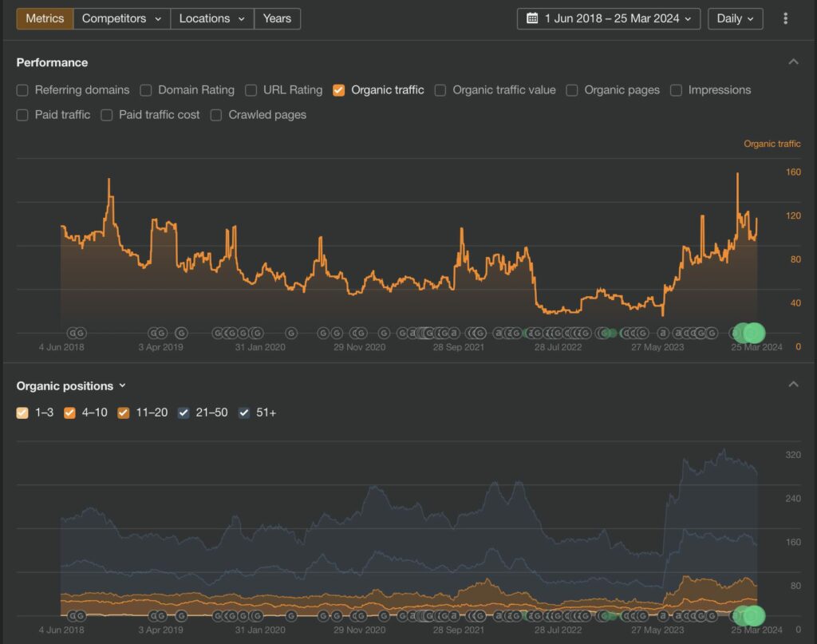Enable the Referring domains checkbox
Image resolution: width=817 pixels, height=644 pixels.
(22, 90)
